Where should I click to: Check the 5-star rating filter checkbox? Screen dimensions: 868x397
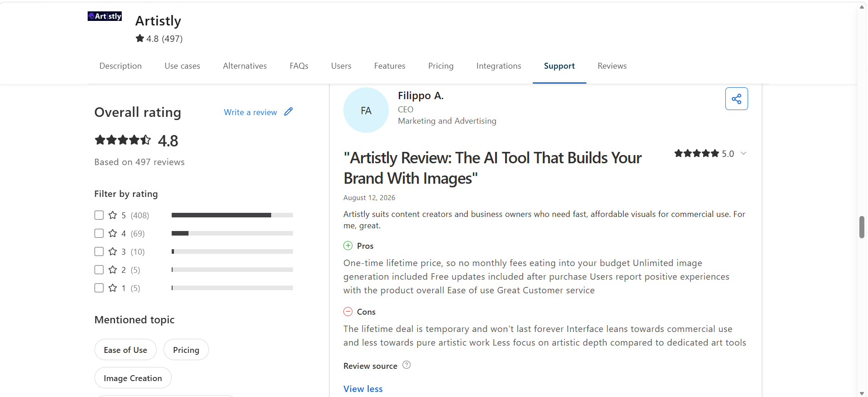[99, 215]
